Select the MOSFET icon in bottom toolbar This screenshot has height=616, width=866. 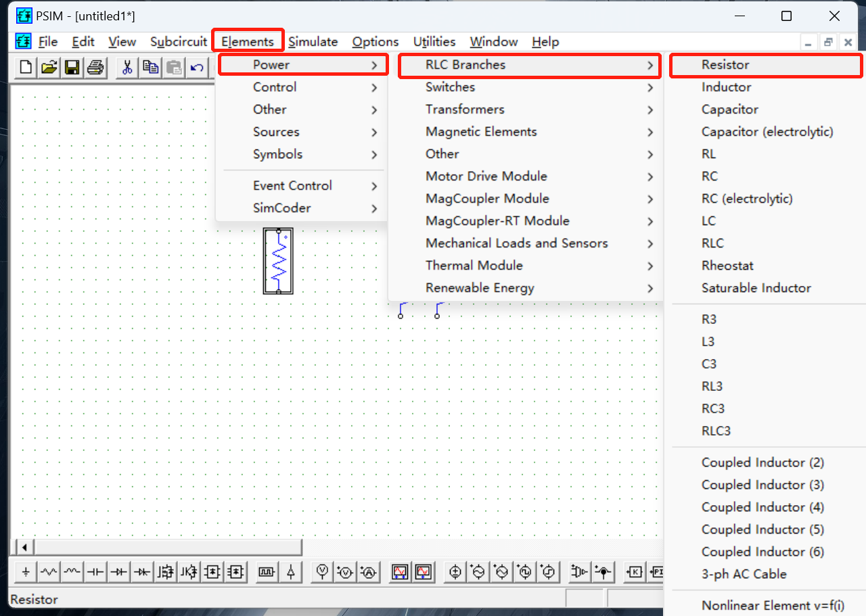click(165, 572)
